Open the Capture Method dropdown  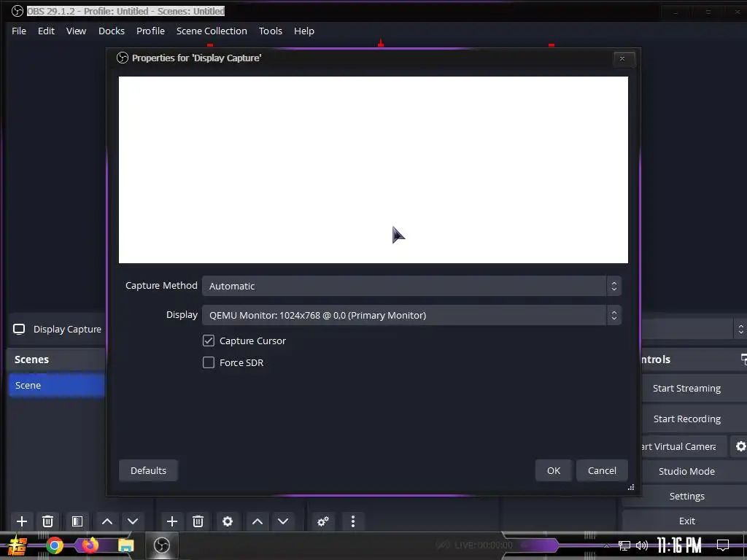click(411, 286)
